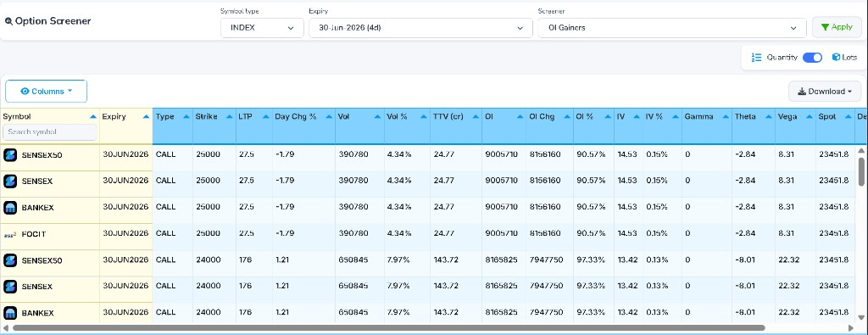Sort by the IV column arrow

pyautogui.click(x=636, y=117)
